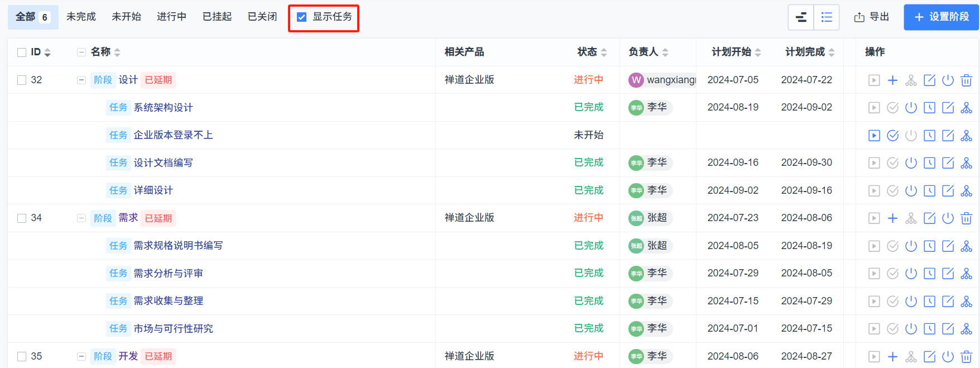Collapse the 设计 stage row
980x368 pixels.
click(81, 80)
